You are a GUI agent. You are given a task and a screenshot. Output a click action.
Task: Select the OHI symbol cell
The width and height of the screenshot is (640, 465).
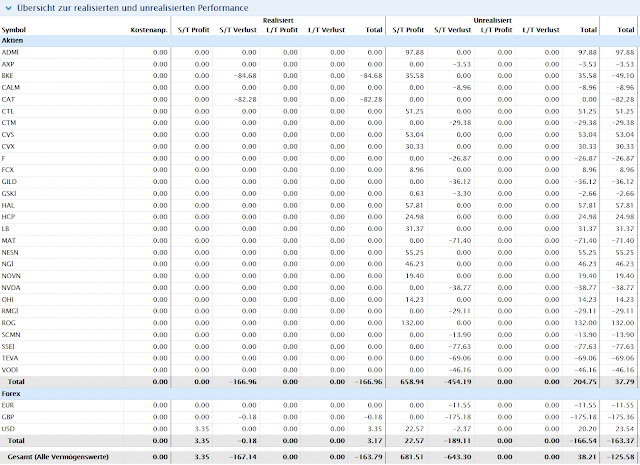pos(7,299)
